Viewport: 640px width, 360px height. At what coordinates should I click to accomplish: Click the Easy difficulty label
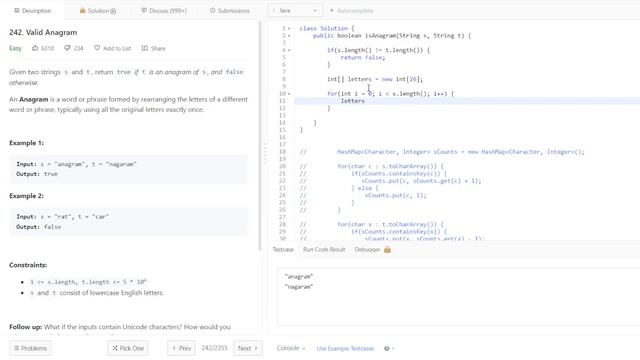(x=15, y=48)
